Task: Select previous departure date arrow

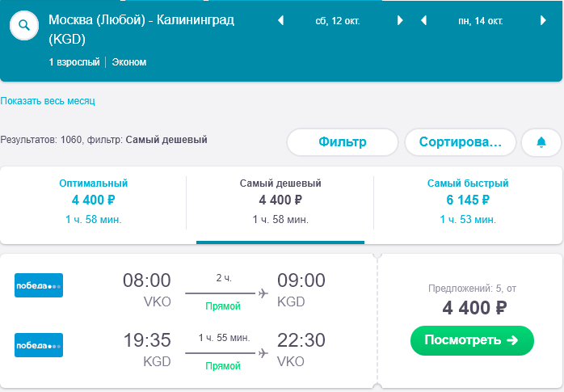Action: click(281, 20)
